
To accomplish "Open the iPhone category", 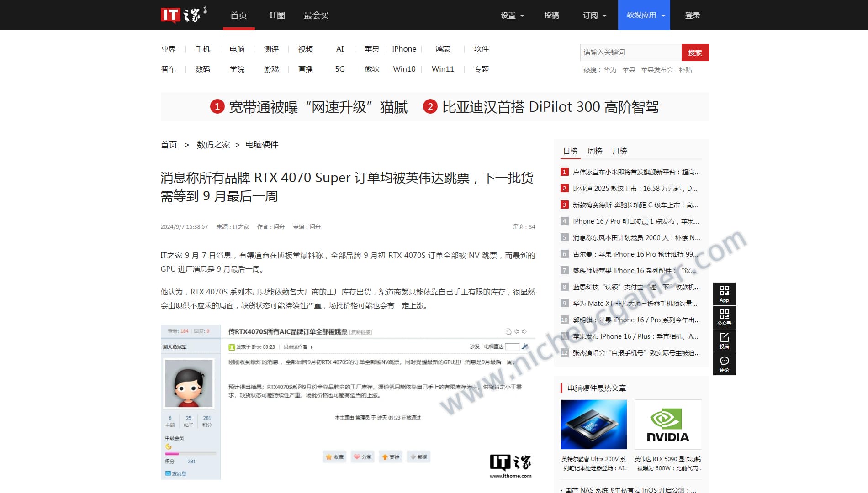I will coord(404,49).
